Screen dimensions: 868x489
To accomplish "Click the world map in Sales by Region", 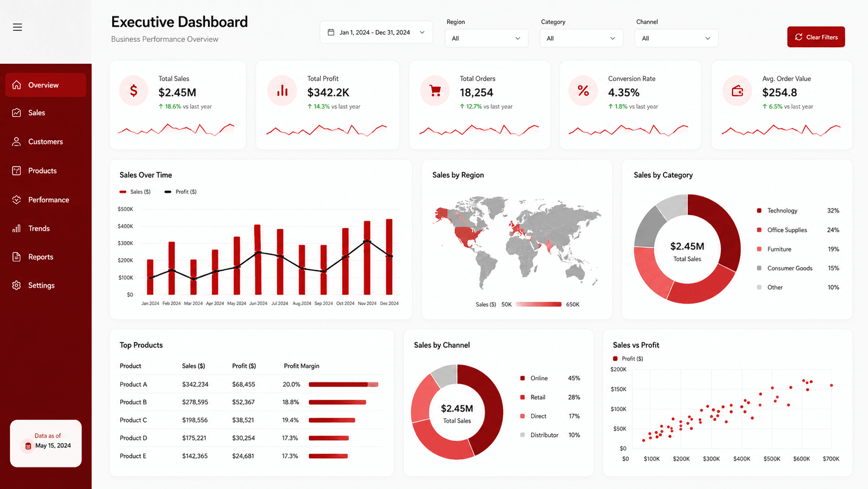I will tap(517, 242).
